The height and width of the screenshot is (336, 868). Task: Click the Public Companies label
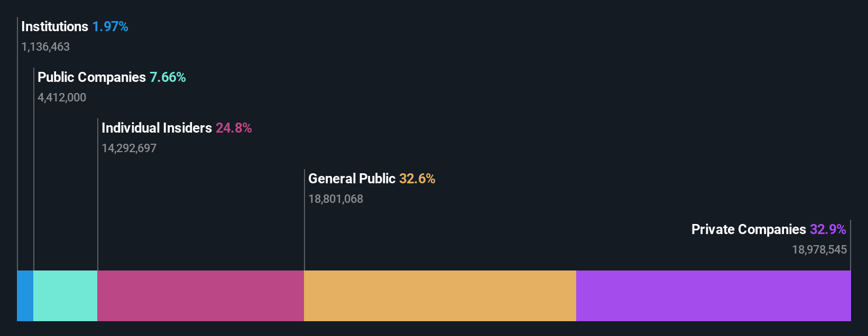(92, 77)
